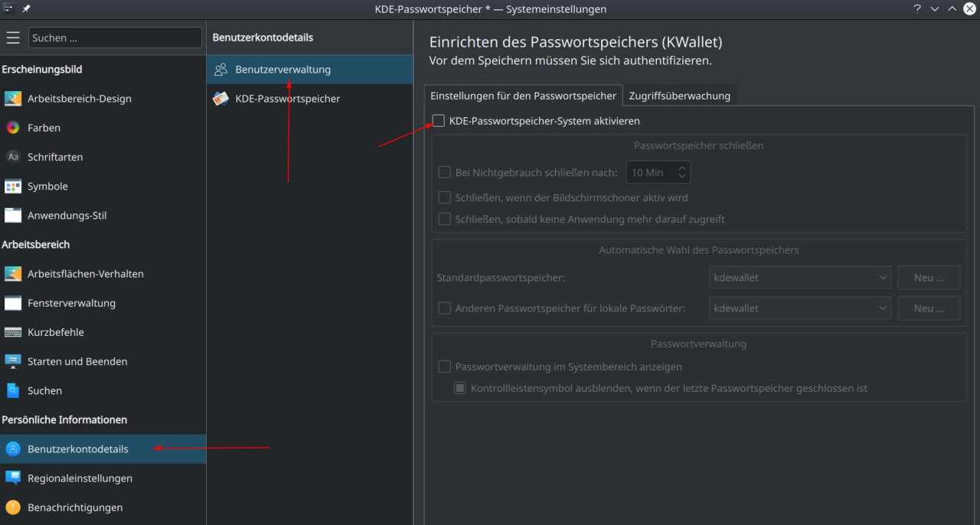
Task: Toggle Passwortverwaltung im Systembereich anzeigen
Action: (x=444, y=367)
